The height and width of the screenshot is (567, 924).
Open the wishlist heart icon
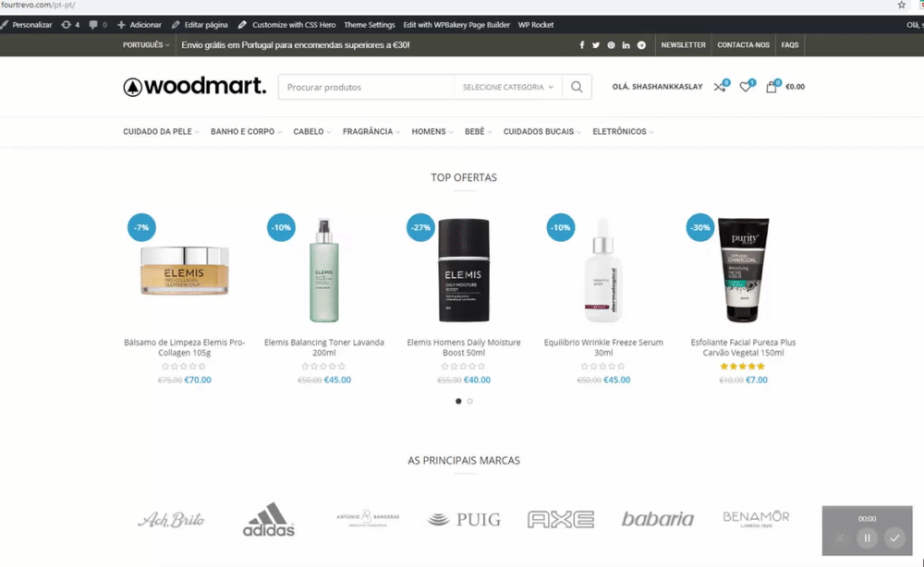point(746,87)
